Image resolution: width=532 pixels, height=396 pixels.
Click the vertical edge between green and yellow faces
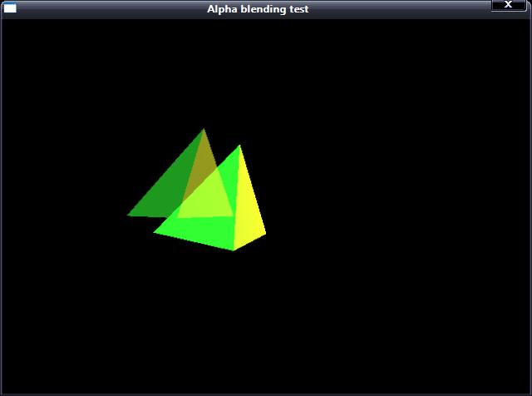tap(237, 200)
